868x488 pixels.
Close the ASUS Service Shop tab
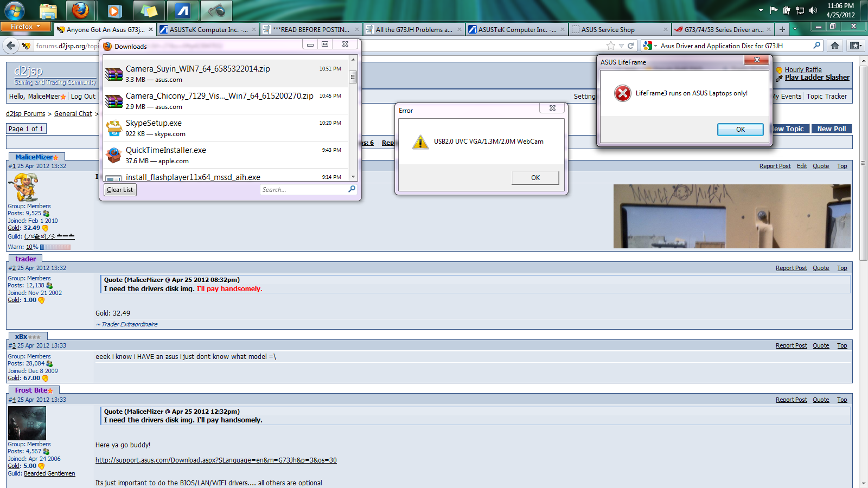coord(666,30)
